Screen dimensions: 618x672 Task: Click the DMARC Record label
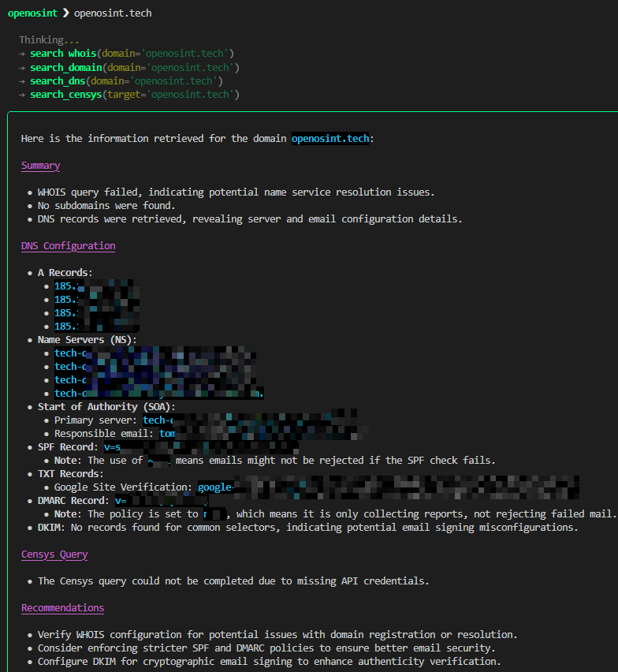73,501
